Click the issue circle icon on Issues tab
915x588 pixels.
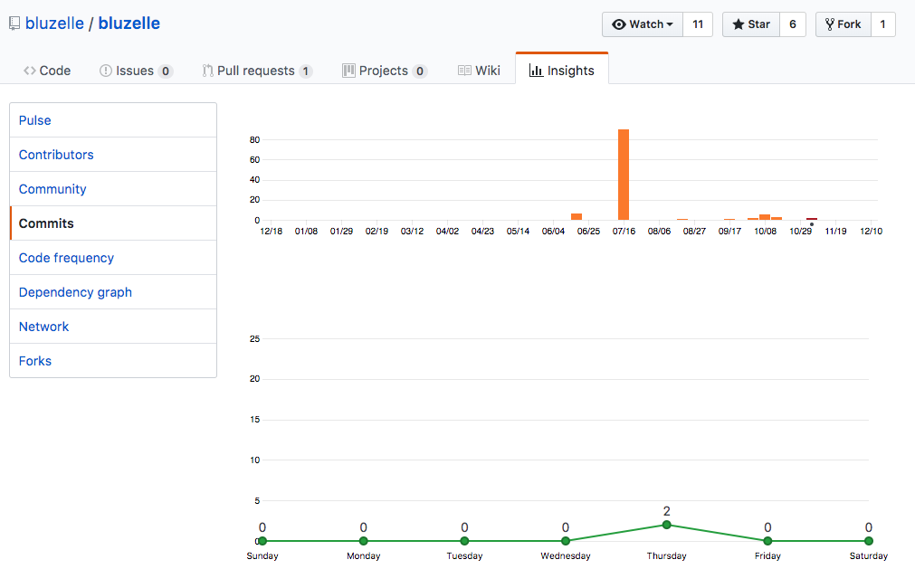pyautogui.click(x=106, y=71)
